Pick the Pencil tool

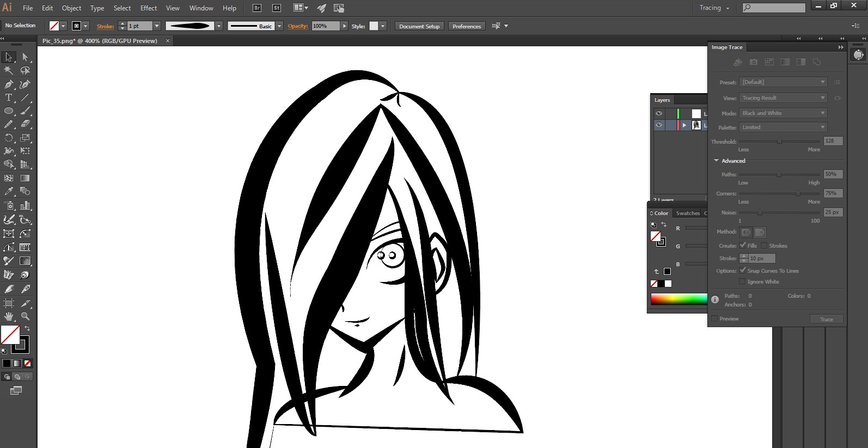click(9, 124)
